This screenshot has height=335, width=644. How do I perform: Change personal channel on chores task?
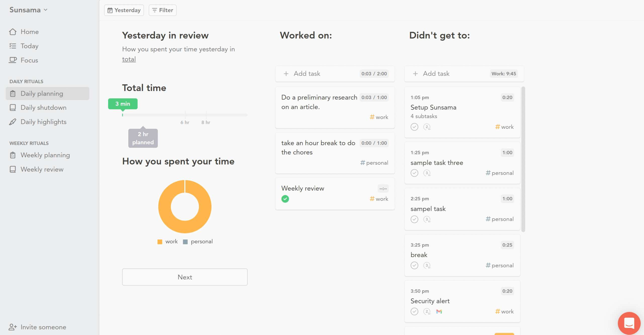tap(374, 163)
